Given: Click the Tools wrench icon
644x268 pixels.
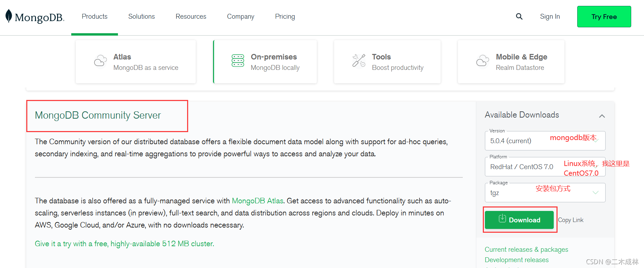Looking at the screenshot, I should (x=359, y=61).
